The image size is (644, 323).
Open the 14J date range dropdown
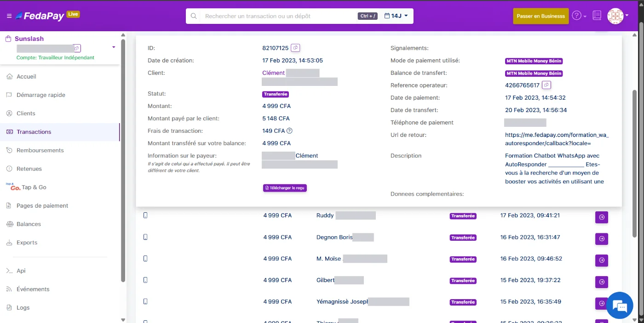396,16
